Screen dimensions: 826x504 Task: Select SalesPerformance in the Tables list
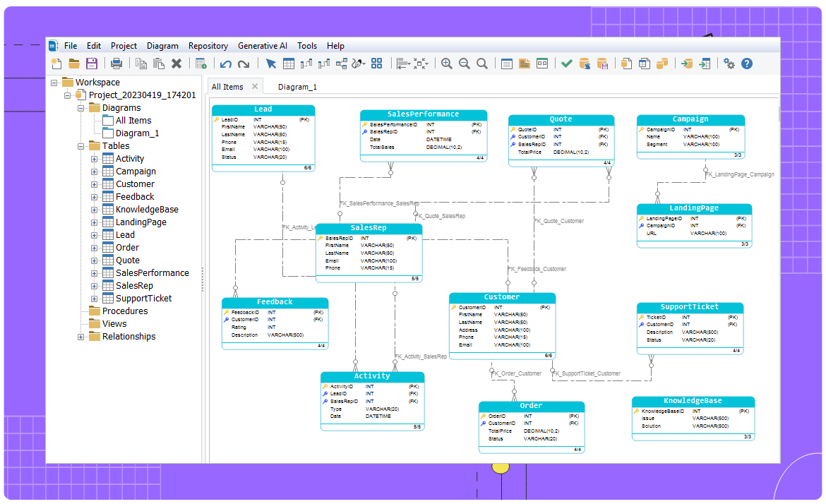pyautogui.click(x=152, y=272)
